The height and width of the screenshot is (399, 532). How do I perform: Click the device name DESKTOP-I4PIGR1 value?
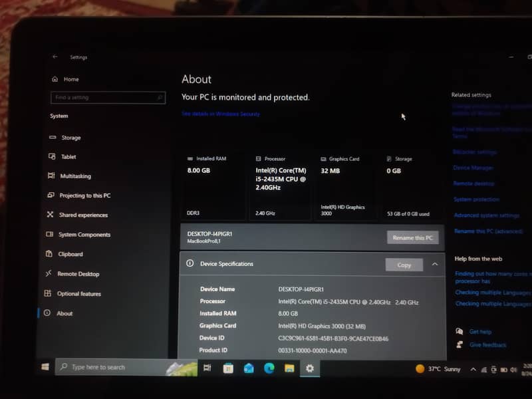301,289
